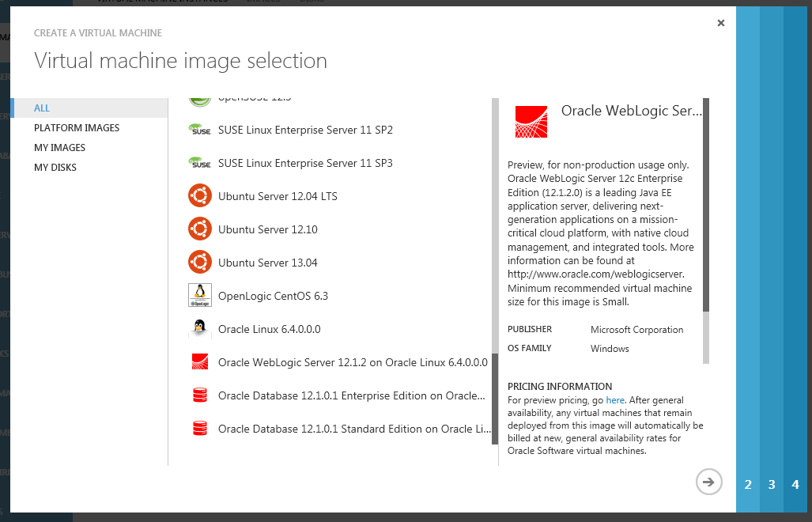Open the preview pricing 'here' link

click(x=614, y=400)
